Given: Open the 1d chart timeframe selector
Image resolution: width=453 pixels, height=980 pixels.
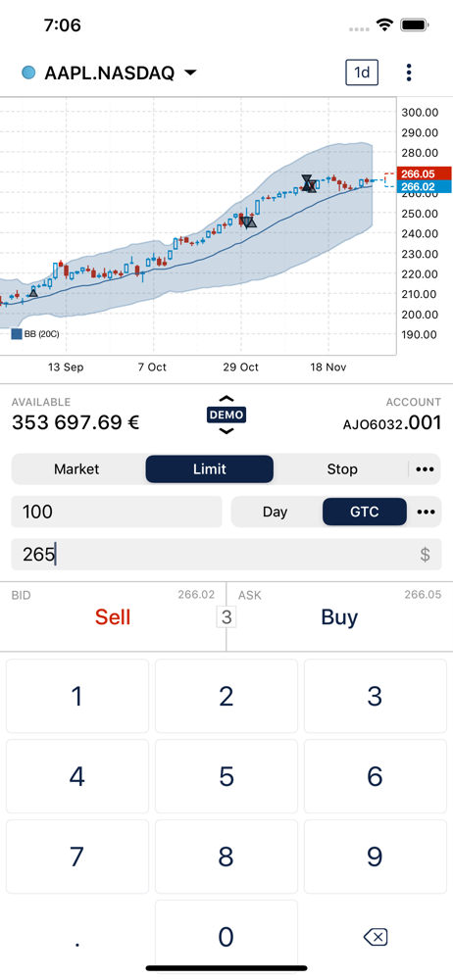Looking at the screenshot, I should click(362, 73).
